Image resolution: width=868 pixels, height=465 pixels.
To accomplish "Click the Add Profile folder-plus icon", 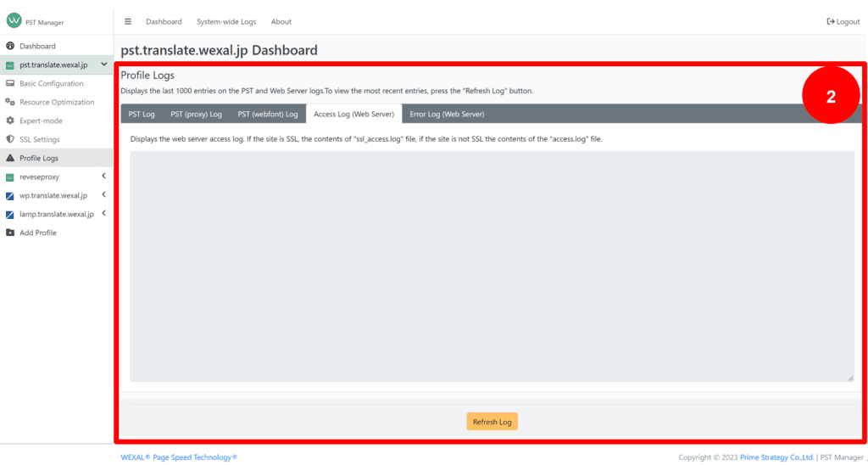I will [x=10, y=232].
